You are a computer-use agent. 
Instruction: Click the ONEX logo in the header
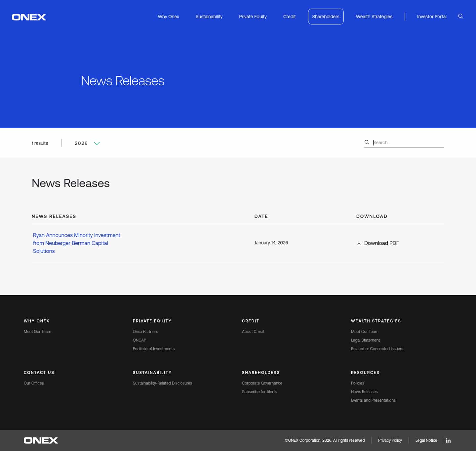click(29, 17)
